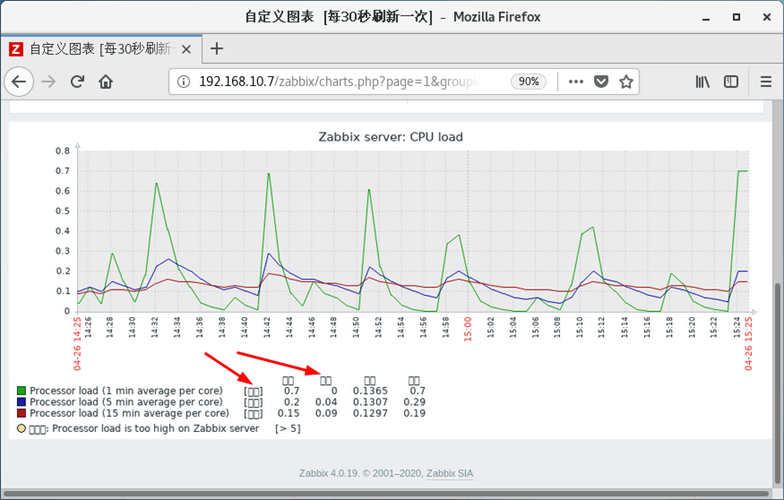Bookmark this page with the star
The height and width of the screenshot is (500, 784).
[x=626, y=82]
